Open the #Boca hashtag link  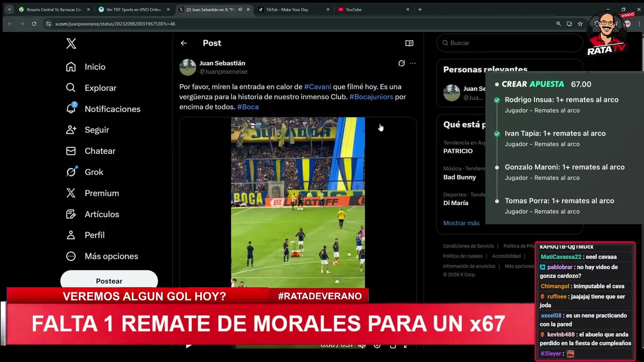(248, 107)
